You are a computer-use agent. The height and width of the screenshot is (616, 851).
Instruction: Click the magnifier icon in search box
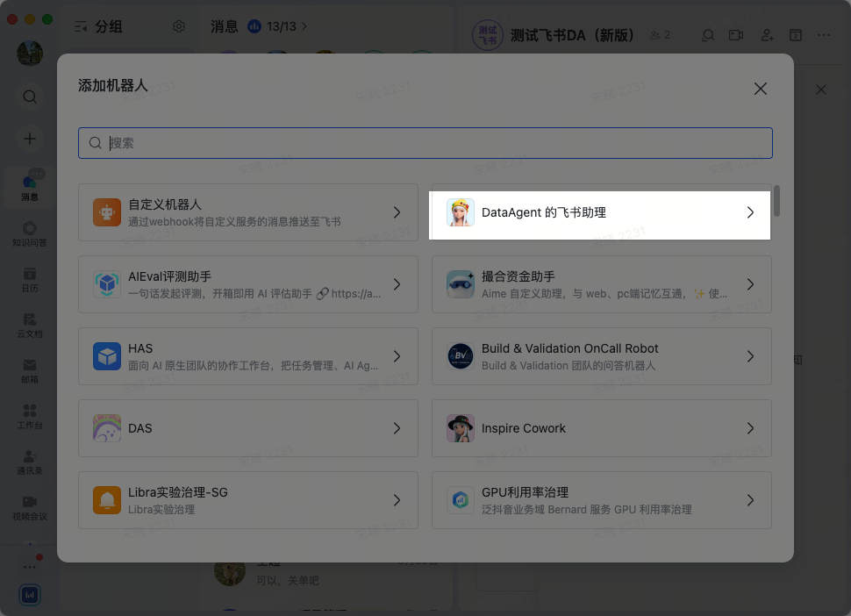95,143
